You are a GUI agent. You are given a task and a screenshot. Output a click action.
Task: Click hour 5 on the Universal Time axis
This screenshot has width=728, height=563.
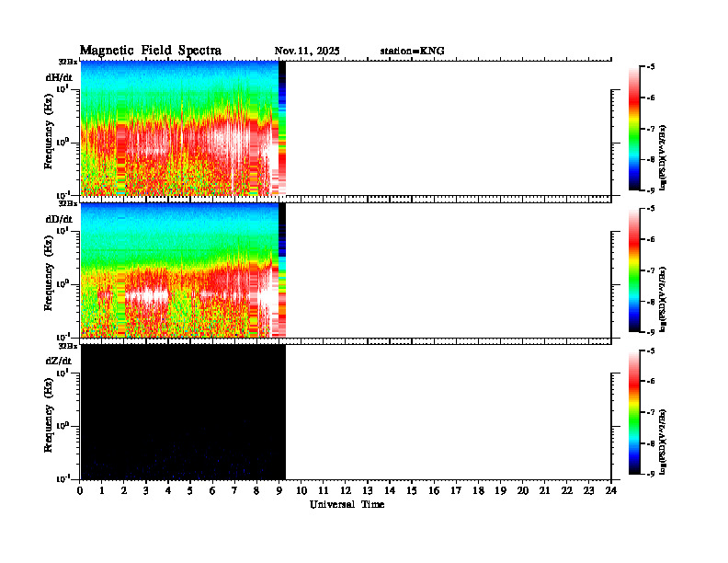(190, 490)
